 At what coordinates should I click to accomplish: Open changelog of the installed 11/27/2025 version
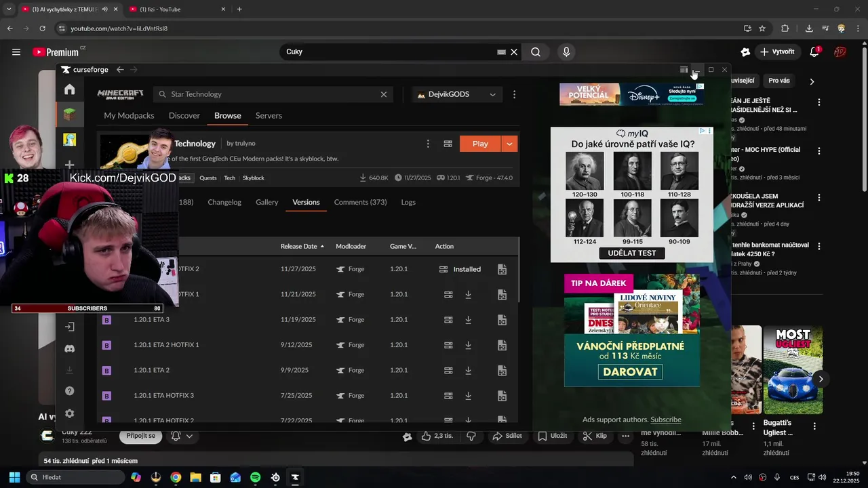[x=502, y=269]
